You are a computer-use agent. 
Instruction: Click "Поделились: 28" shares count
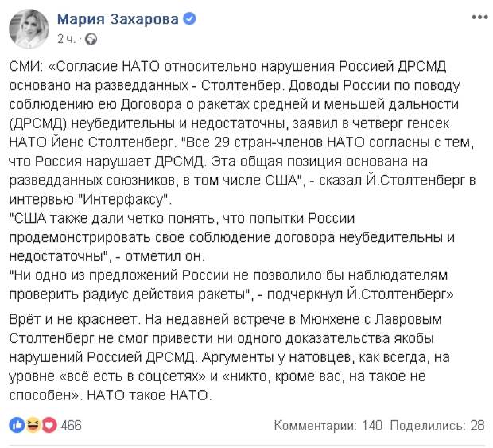point(437,426)
